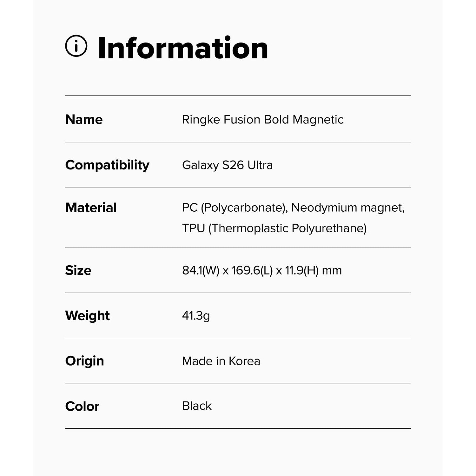This screenshot has width=476, height=476.
Task: Select the Name row label
Action: coord(84,120)
